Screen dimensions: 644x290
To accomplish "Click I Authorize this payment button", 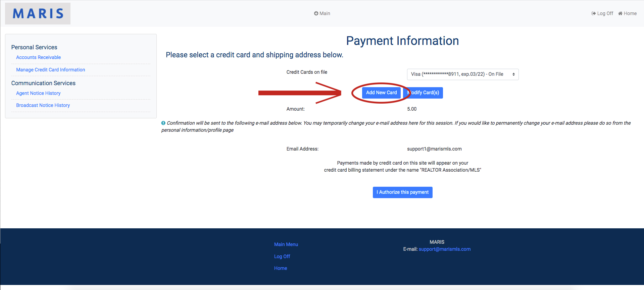I will [402, 192].
